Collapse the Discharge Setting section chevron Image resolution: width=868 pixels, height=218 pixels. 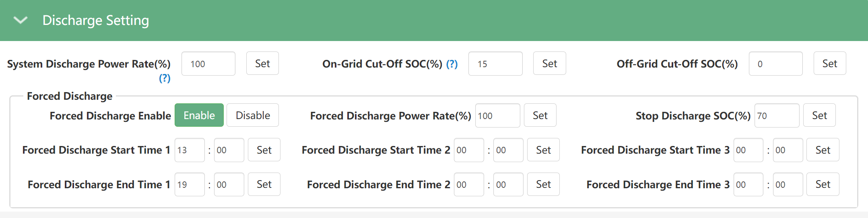click(x=20, y=20)
